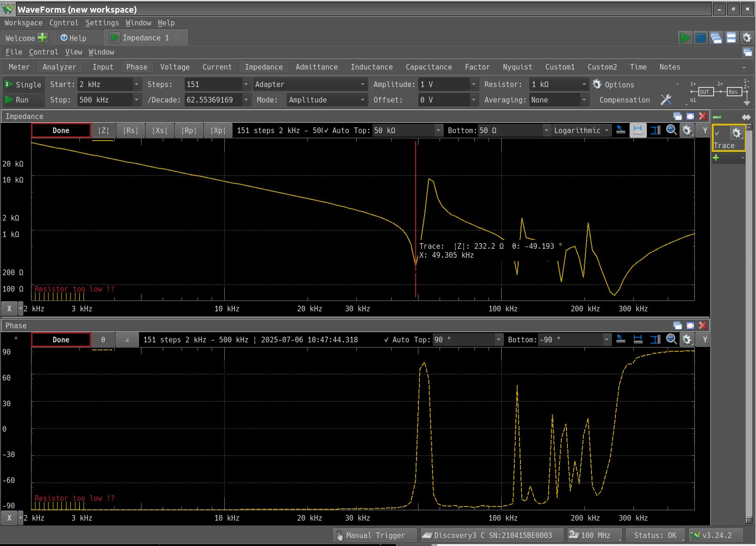The height and width of the screenshot is (546, 756).
Task: Open Phase plot settings gear
Action: click(x=687, y=340)
